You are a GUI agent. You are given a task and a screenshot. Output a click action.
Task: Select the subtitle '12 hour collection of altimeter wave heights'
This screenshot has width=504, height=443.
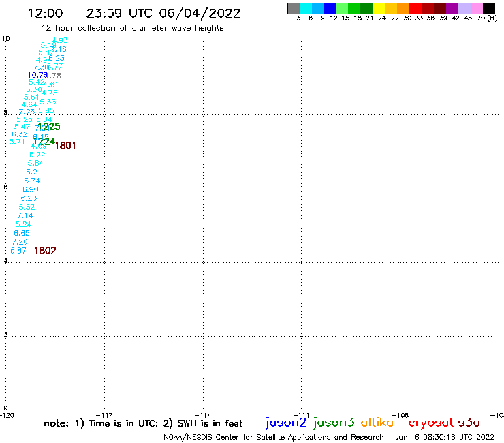coord(132,28)
